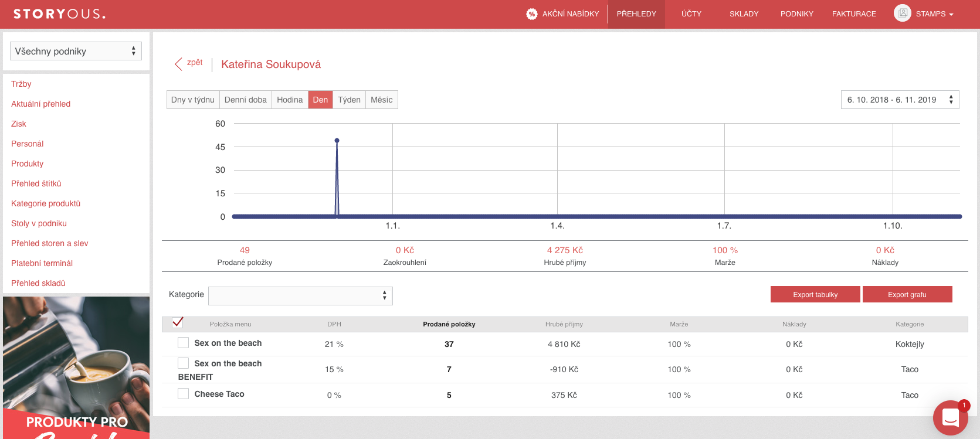Open Zisk in sidebar

tap(19, 124)
